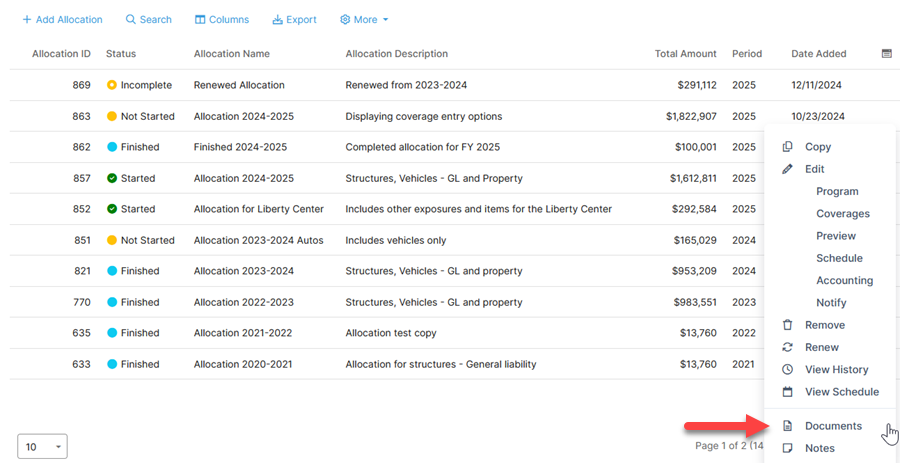Viewport: 900px width, 463px height.
Task: Click the View History clock icon
Action: click(788, 370)
